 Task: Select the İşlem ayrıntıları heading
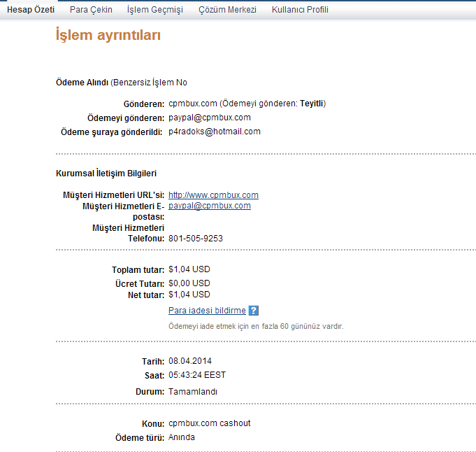[108, 35]
